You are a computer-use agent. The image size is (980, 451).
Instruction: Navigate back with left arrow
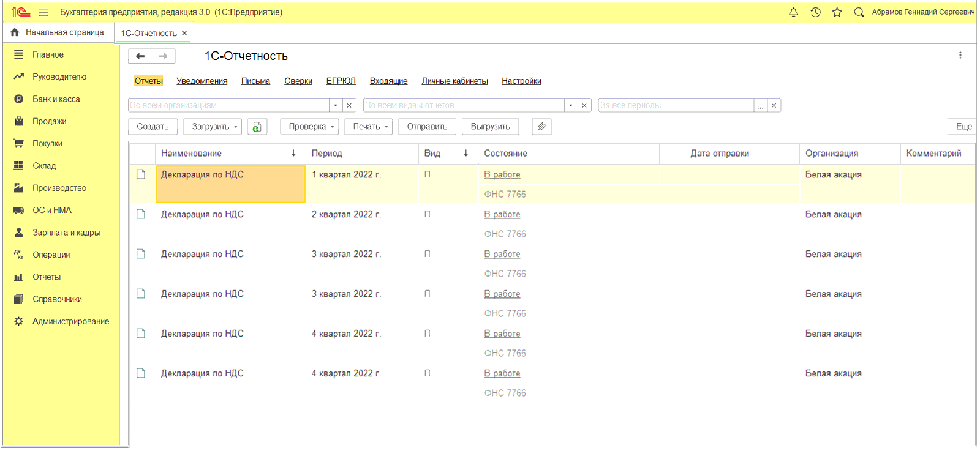[x=140, y=56]
